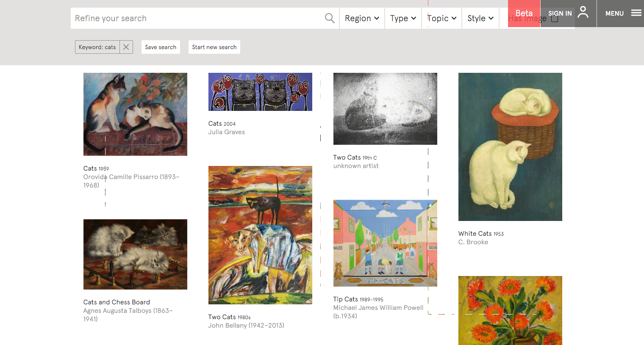Click the Keyword: cats tag
Screen dimensions: 644x345
pyautogui.click(x=97, y=47)
